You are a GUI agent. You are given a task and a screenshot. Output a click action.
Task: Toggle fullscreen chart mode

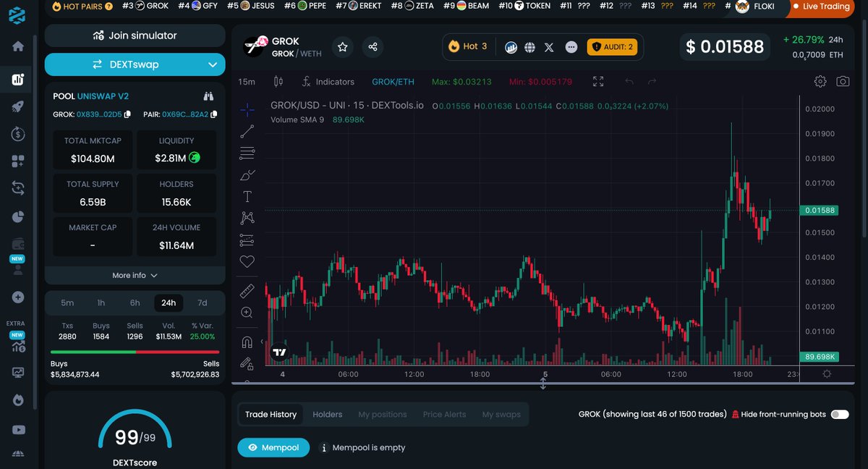tap(598, 82)
